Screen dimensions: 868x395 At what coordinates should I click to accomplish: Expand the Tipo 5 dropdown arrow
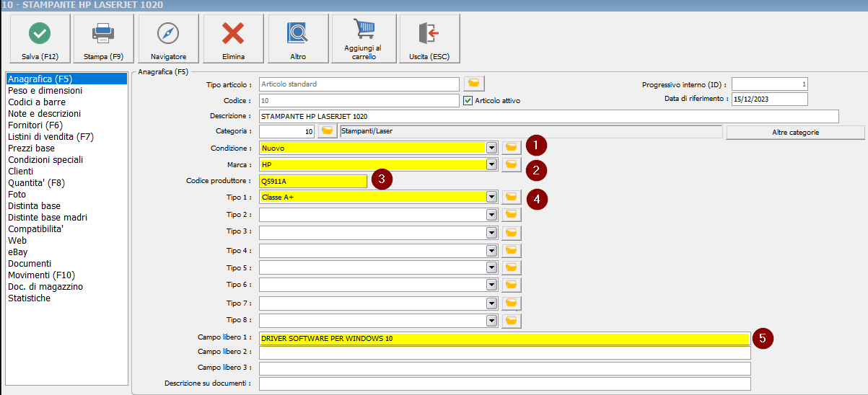[x=492, y=267]
